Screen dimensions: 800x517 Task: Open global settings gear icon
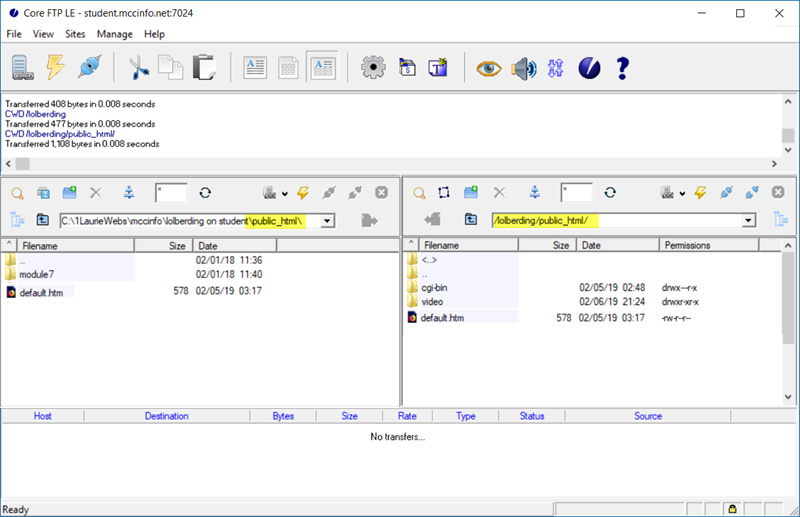click(373, 67)
